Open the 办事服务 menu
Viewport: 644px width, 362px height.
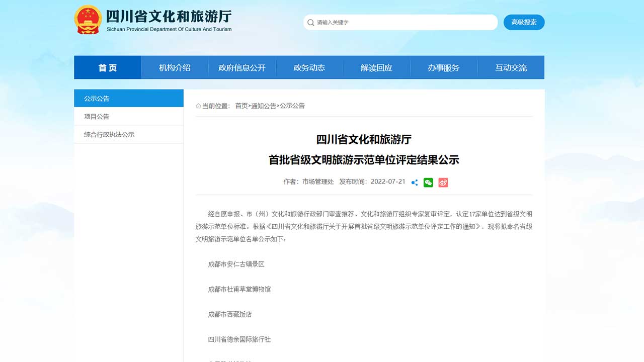pyautogui.click(x=444, y=67)
